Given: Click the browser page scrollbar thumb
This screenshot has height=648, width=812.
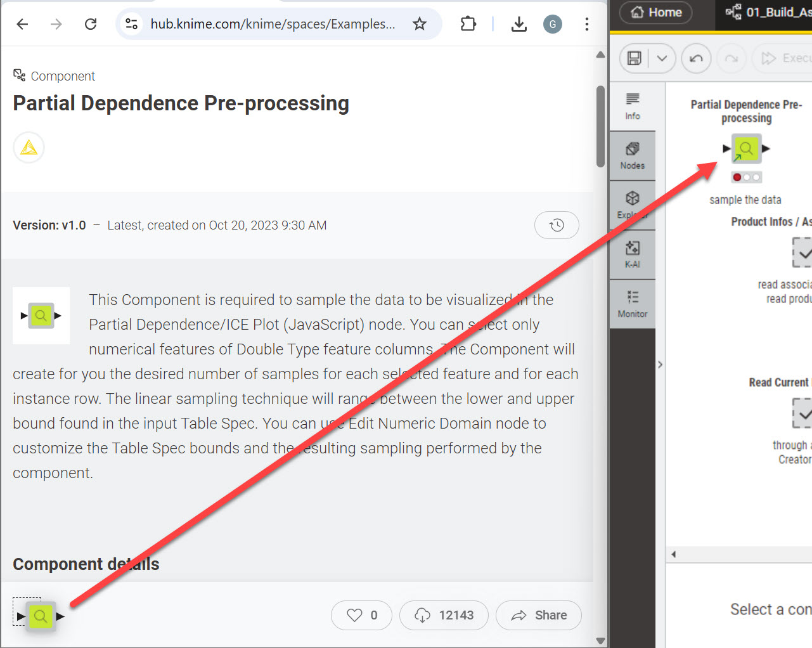Looking at the screenshot, I should click(x=600, y=126).
